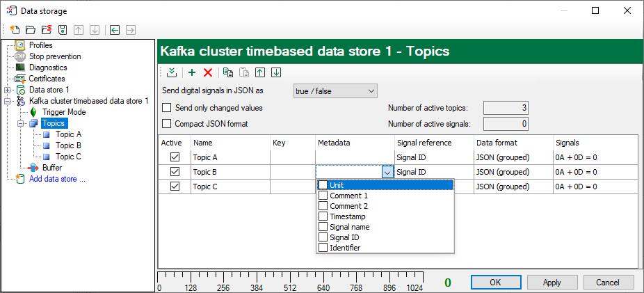Expand the Data store 1 tree node

[x=8, y=90]
